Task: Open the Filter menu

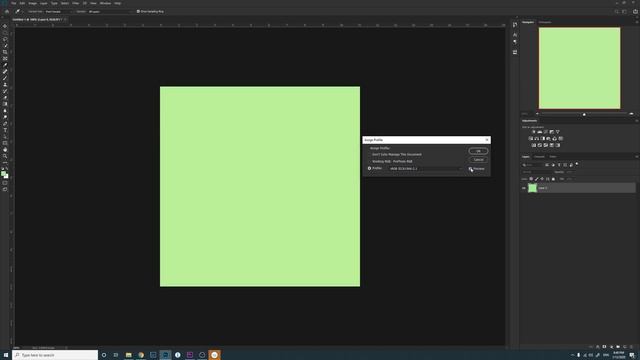Action: (x=76, y=3)
